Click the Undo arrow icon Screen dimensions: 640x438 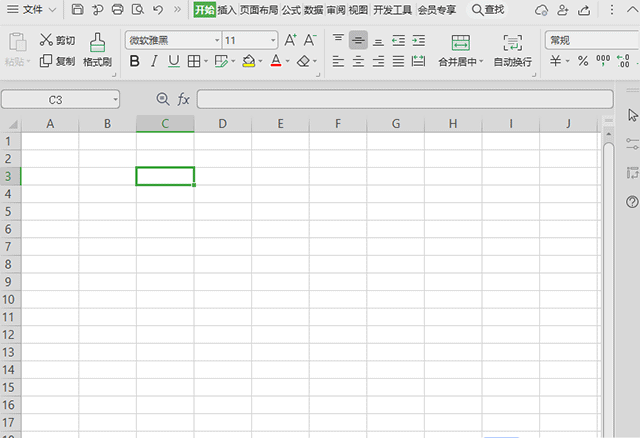(158, 9)
